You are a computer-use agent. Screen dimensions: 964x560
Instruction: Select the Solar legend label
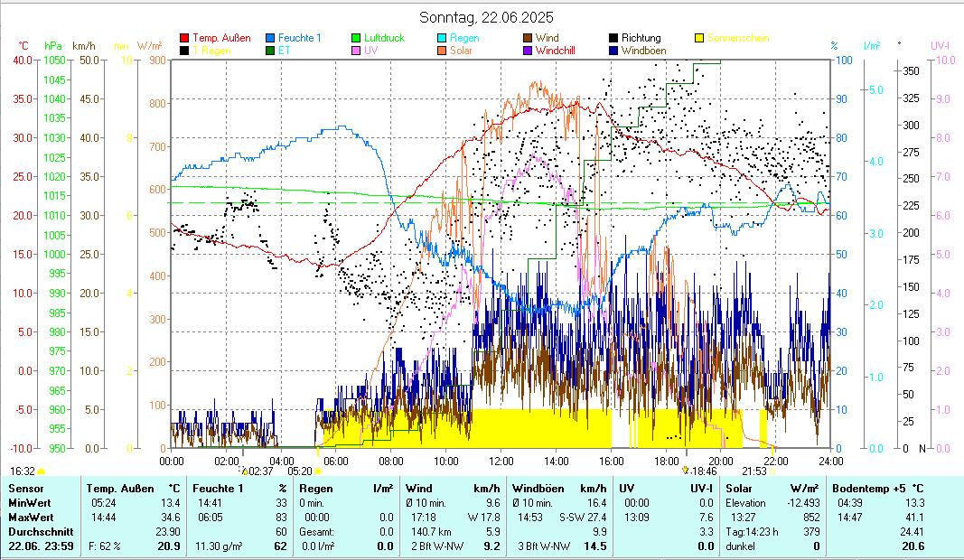460,51
